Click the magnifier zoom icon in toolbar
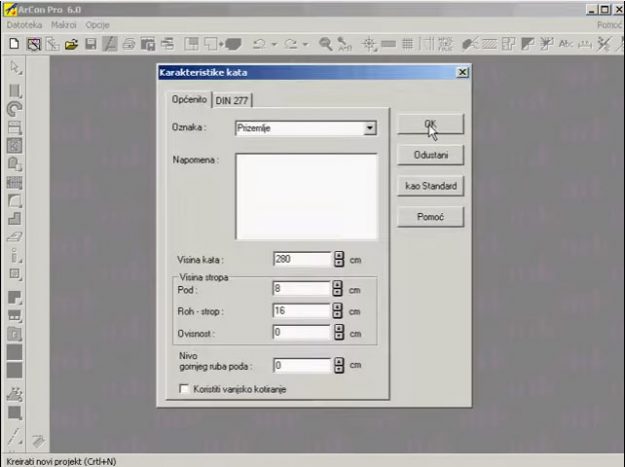 tap(326, 44)
